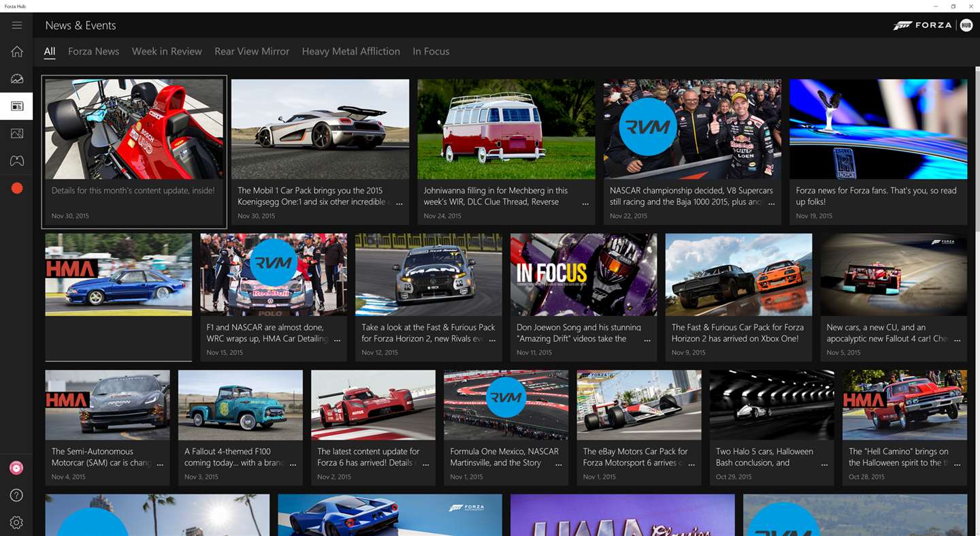Viewport: 980px width, 536px height.
Task: Select the News & Events sidebar icon
Action: point(16,106)
